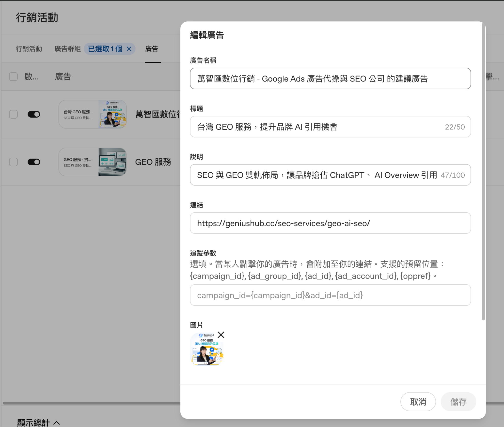The width and height of the screenshot is (504, 427).
Task: Focus the 廣告名稱 input field
Action: 330,78
